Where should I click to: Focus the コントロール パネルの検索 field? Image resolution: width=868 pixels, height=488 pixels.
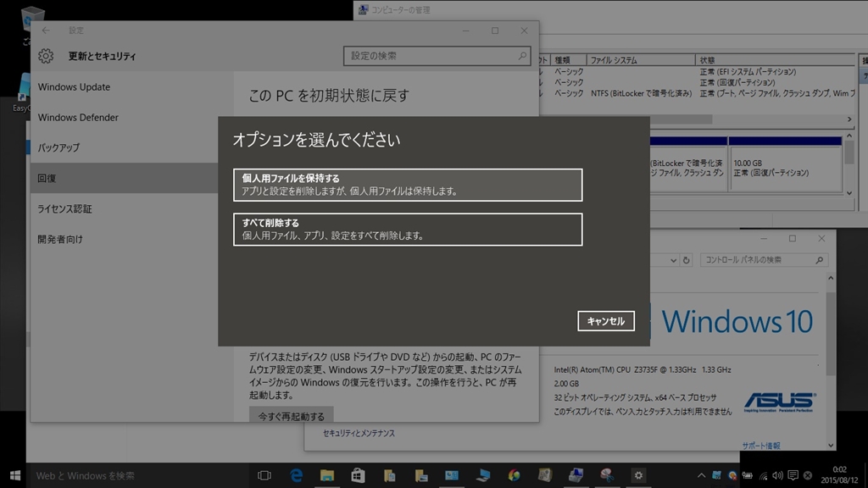click(x=763, y=260)
